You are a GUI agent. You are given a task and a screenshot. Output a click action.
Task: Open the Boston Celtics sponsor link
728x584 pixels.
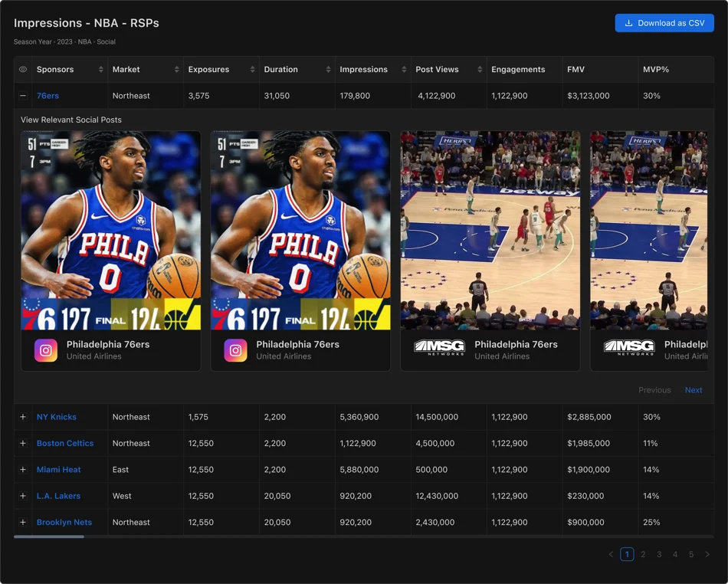[65, 443]
